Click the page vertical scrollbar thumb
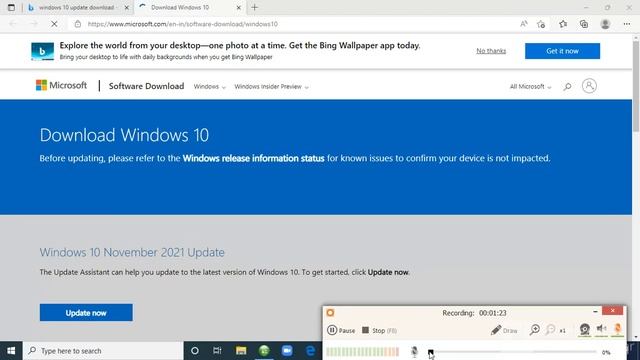This screenshot has width=640, height=360. point(636,86)
